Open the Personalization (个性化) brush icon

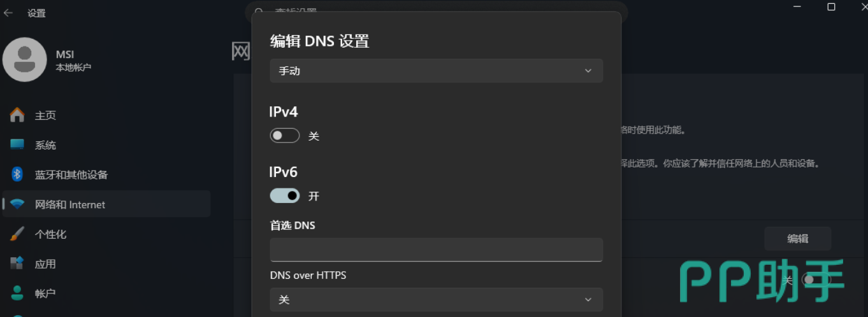coord(17,234)
